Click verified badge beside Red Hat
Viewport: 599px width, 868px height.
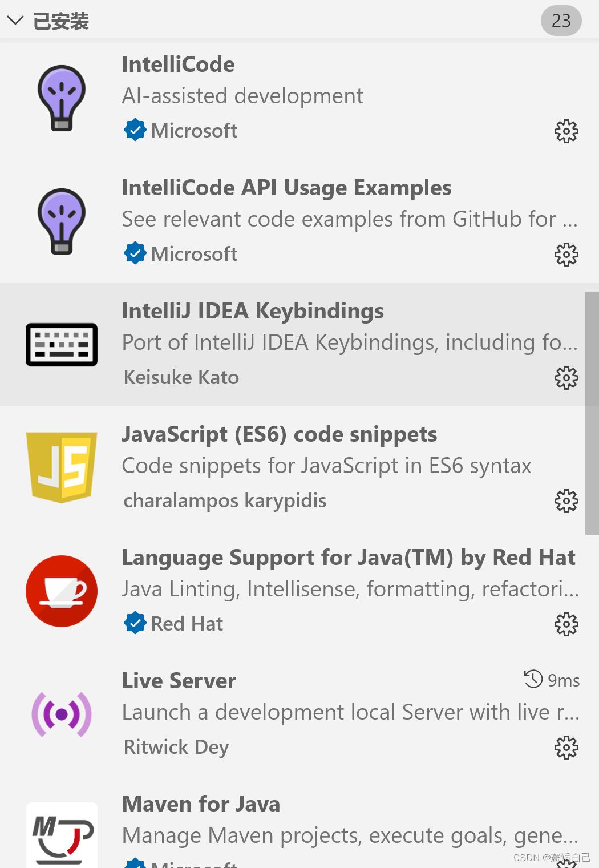(x=135, y=623)
